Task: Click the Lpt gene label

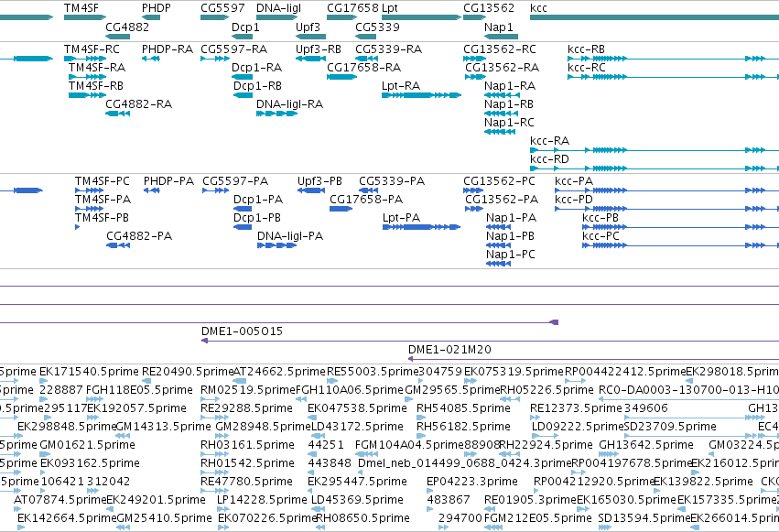Action: 390,8
